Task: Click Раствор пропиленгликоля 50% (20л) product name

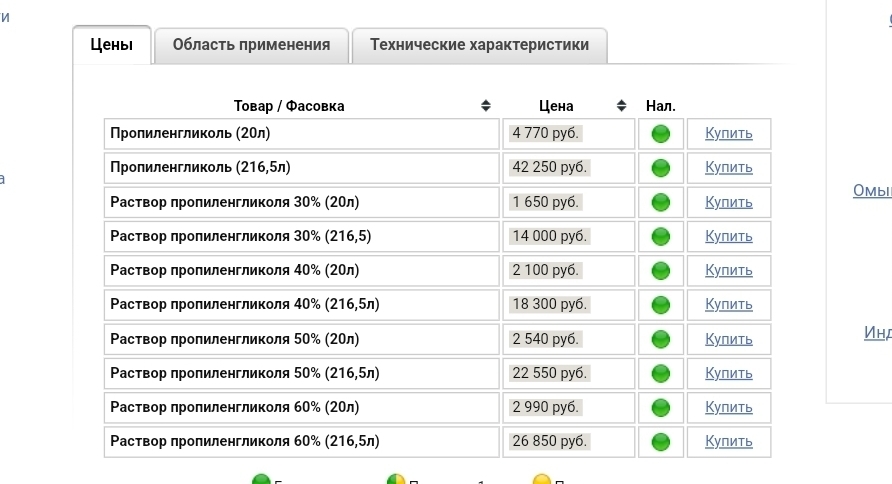Action: pyautogui.click(x=234, y=339)
